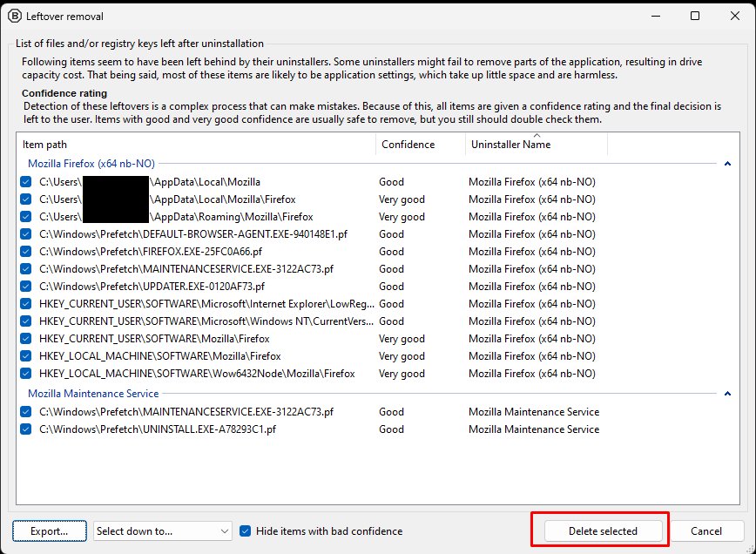
Task: Select HKEY_LOCAL_MACHINE\SOFTWARE\Mozilla\Firefox path text
Action: [160, 356]
